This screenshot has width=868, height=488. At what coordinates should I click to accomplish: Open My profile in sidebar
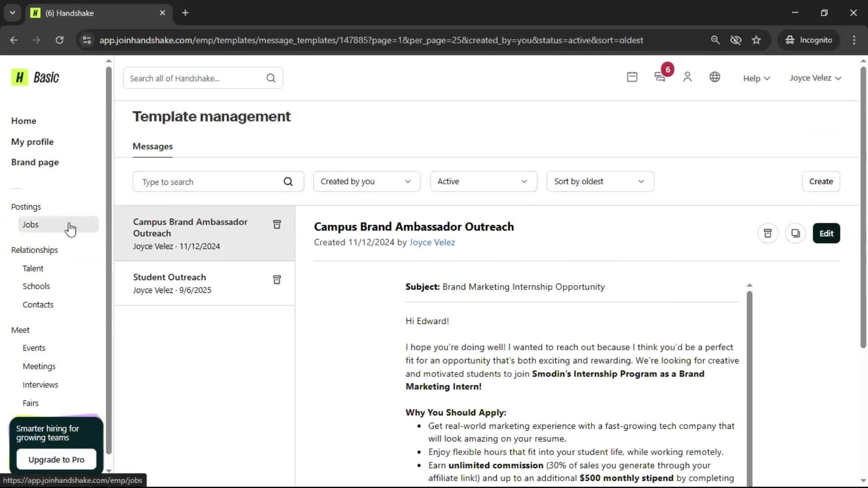tap(32, 141)
